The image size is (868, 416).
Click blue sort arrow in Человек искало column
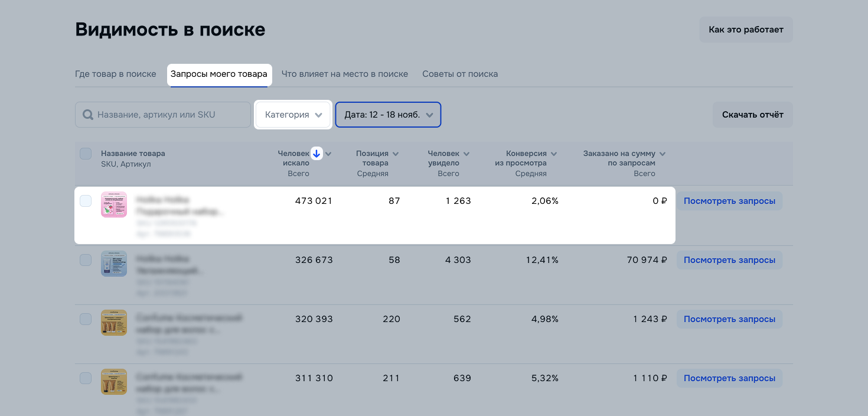[316, 154]
